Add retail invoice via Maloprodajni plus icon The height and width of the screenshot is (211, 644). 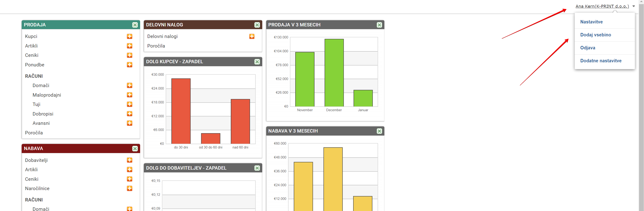click(x=129, y=95)
